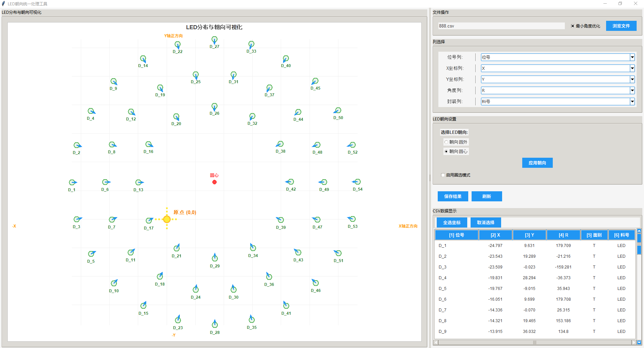Click the D_27 LED marker on the plot
The height and width of the screenshot is (348, 644).
tap(214, 40)
